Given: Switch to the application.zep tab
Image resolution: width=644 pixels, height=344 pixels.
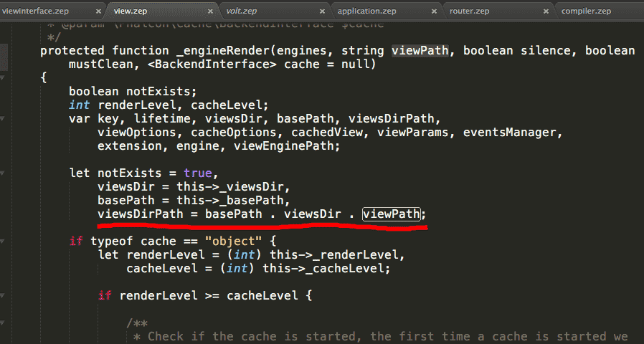Looking at the screenshot, I should click(366, 11).
